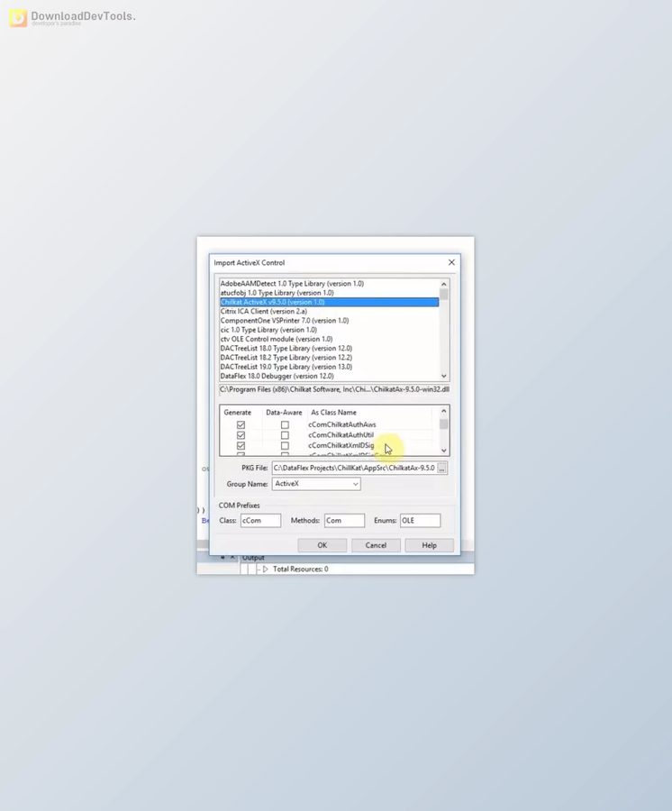Click the cComChilkatAuthAws class name
This screenshot has height=811, width=672.
342,424
